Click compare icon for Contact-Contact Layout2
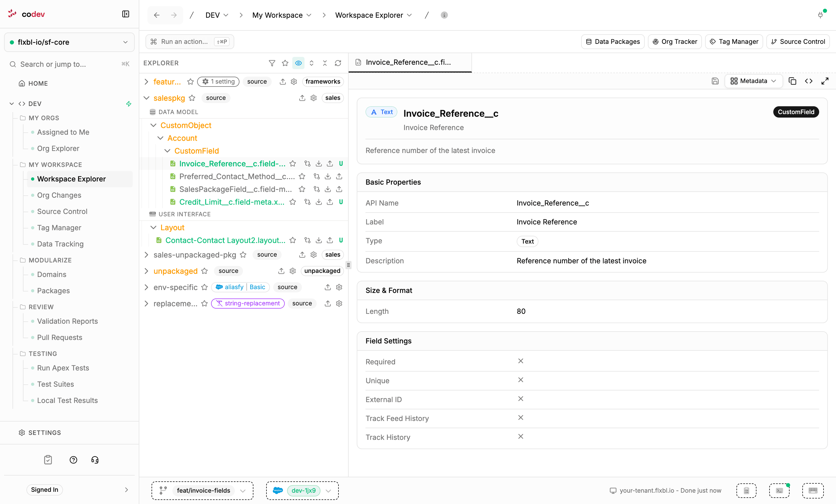 click(x=307, y=240)
